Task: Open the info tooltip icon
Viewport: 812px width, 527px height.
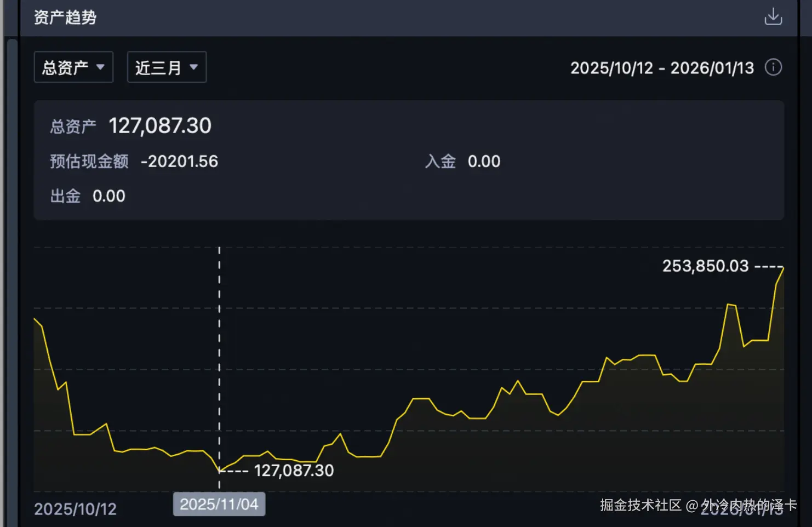Action: pyautogui.click(x=773, y=67)
